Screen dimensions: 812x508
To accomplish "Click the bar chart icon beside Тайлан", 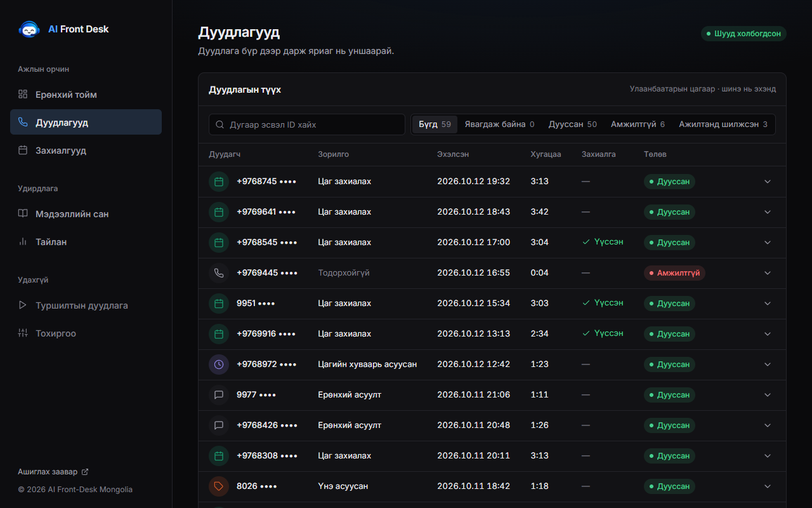I will [x=23, y=241].
